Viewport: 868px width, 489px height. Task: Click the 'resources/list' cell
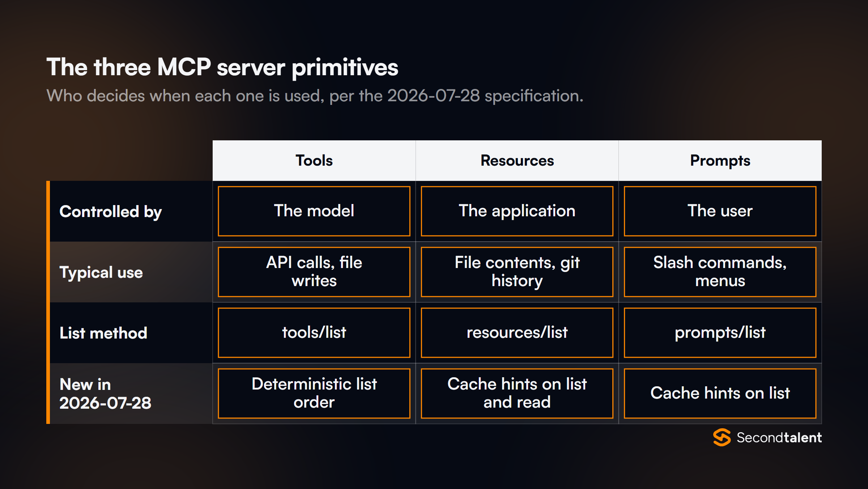click(x=517, y=333)
